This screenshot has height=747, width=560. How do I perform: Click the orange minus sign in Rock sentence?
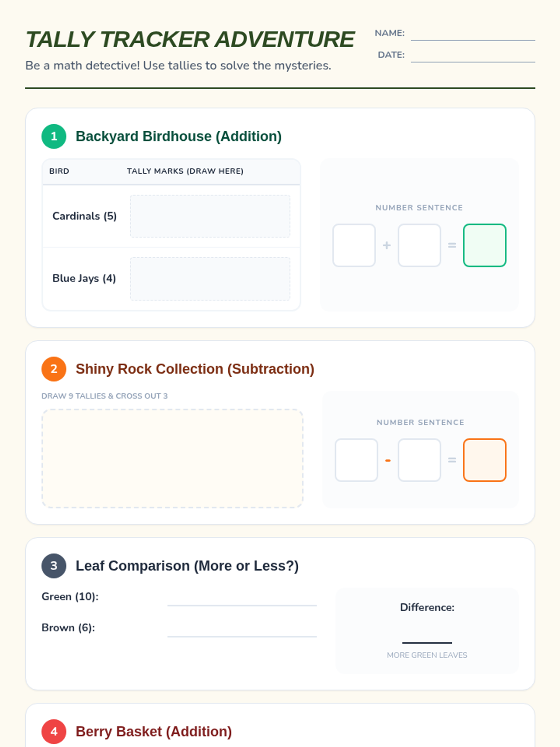pos(387,460)
